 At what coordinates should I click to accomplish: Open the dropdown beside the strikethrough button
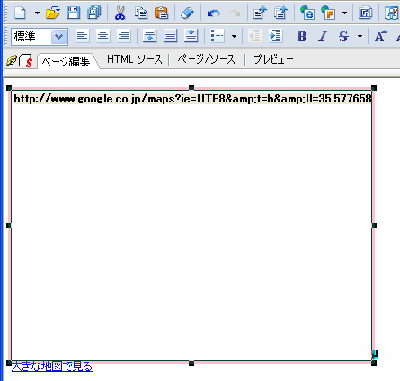coord(360,36)
